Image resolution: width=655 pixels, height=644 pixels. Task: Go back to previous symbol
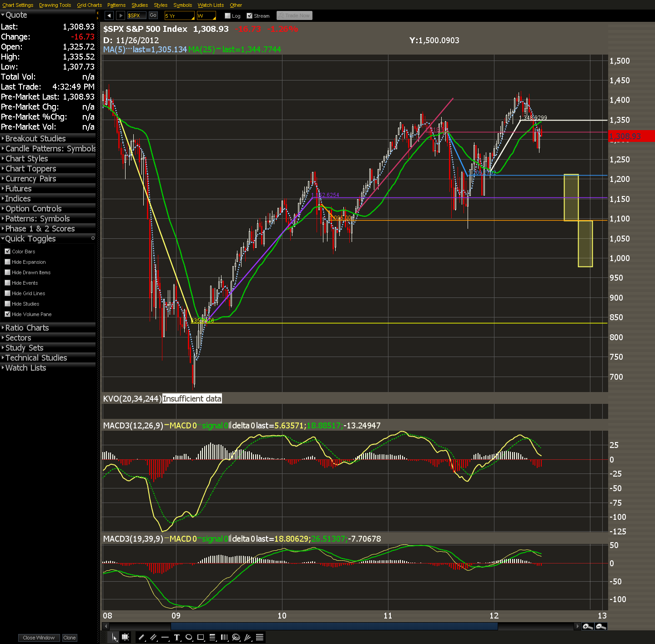[x=109, y=15]
